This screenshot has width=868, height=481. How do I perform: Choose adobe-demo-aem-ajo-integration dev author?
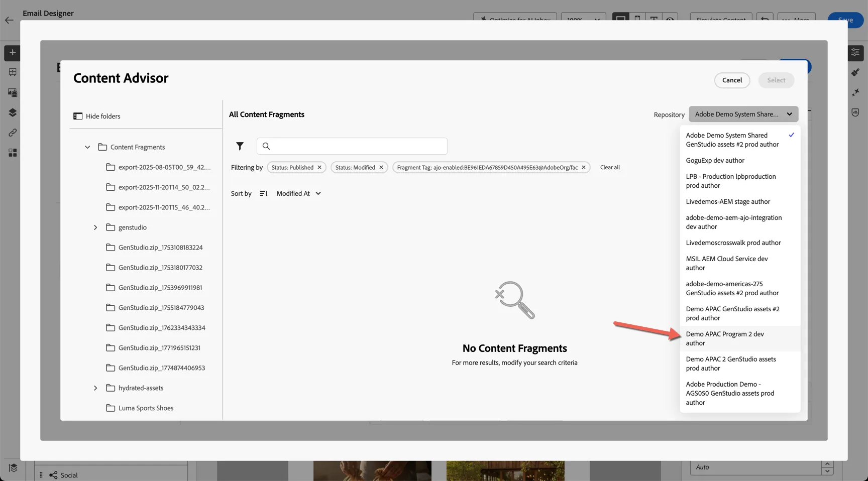click(x=740, y=222)
